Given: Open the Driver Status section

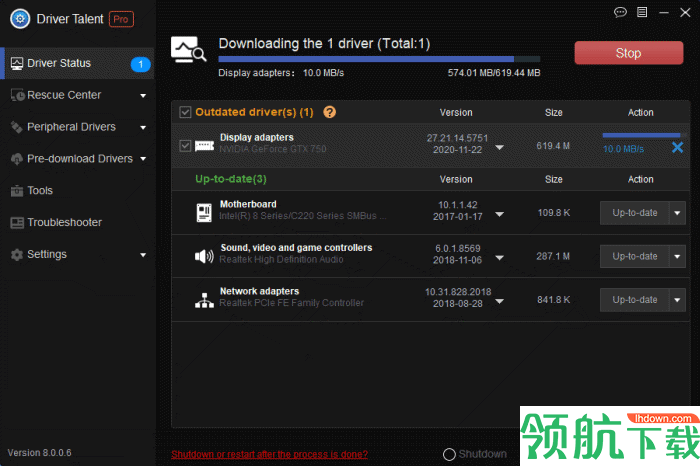Looking at the screenshot, I should 78,63.
